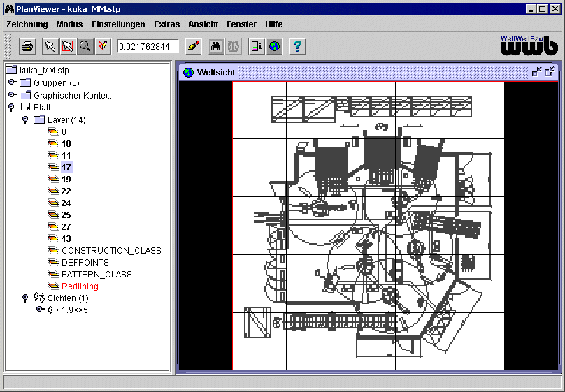Click the layer icon beside CONSTRUCTION_CLASS

click(x=53, y=251)
